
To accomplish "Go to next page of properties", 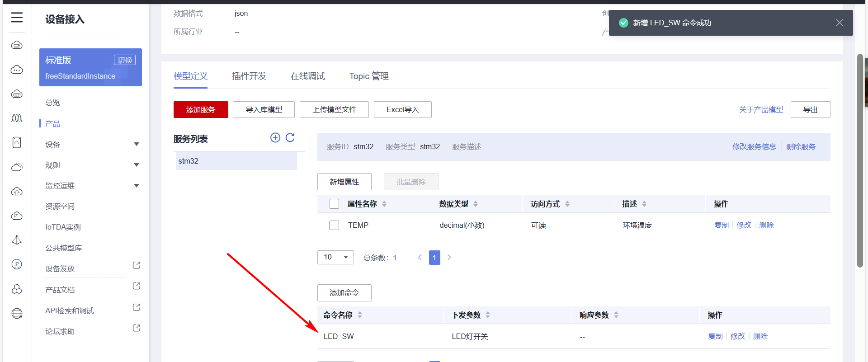I will [449, 257].
